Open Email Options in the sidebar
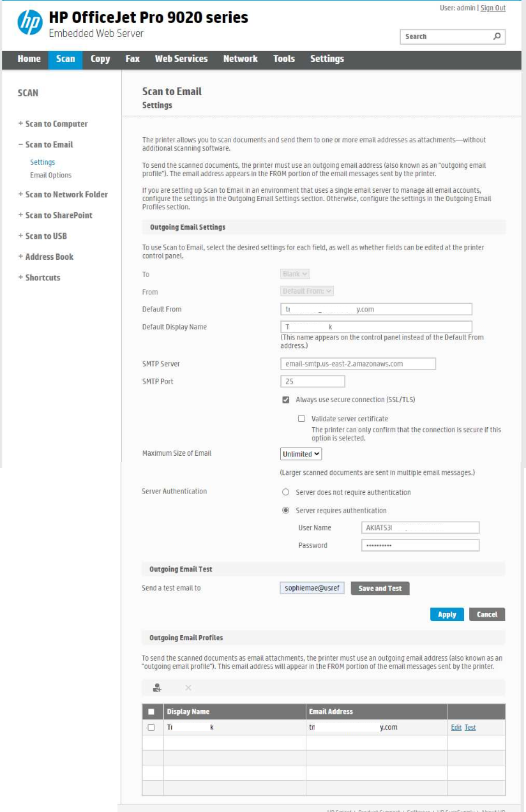The height and width of the screenshot is (812, 526). pyautogui.click(x=50, y=175)
